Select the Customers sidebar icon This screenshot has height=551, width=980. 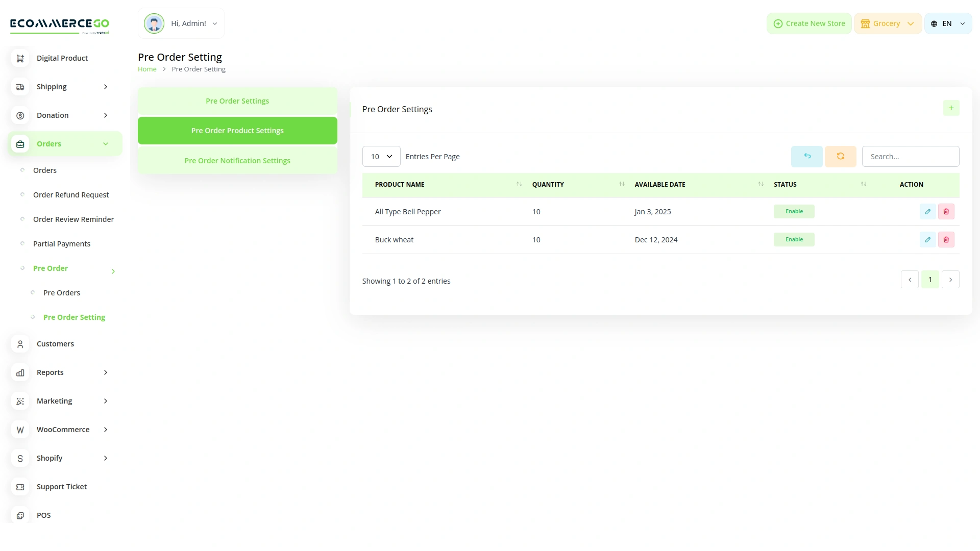point(19,344)
